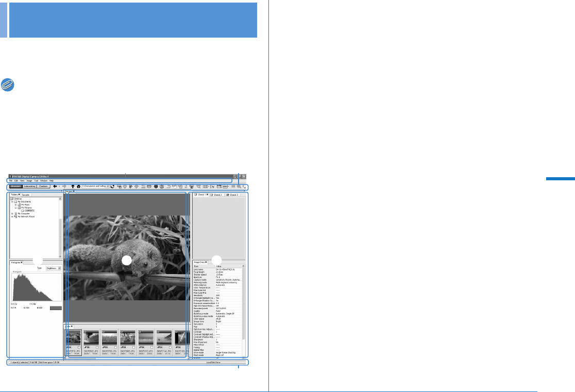Switch to the Favorite tab
Screen dimensions: 575x392
[26, 195]
